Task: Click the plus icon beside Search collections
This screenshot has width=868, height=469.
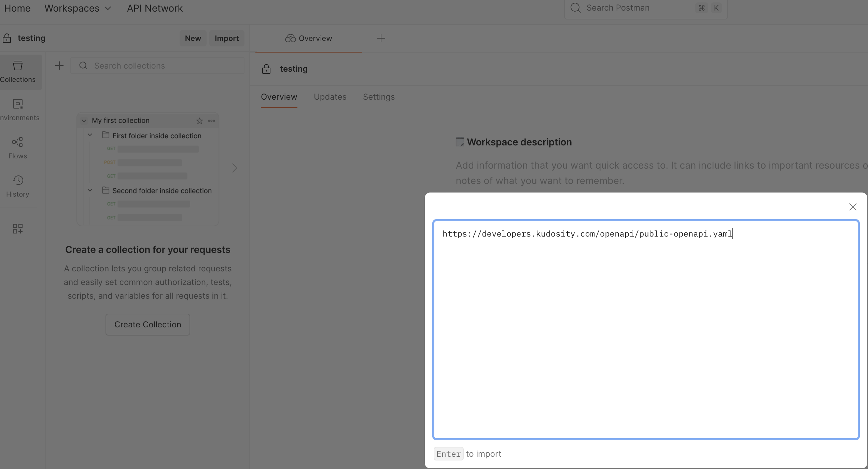Action: coord(59,66)
